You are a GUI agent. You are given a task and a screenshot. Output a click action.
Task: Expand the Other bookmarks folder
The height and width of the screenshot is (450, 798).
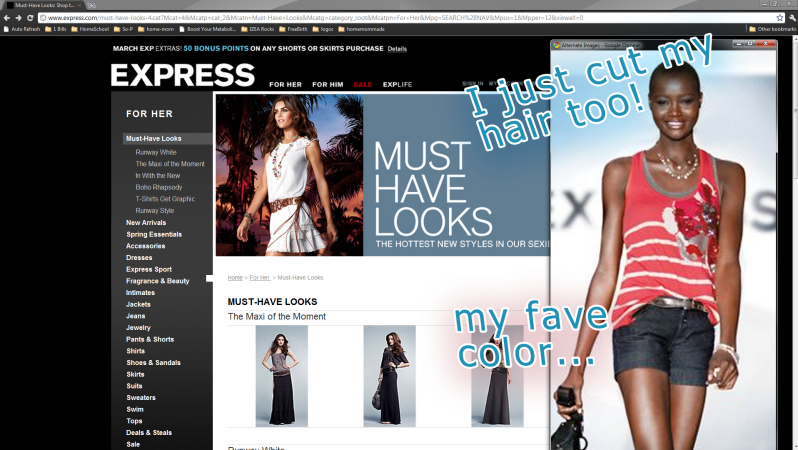click(x=772, y=29)
